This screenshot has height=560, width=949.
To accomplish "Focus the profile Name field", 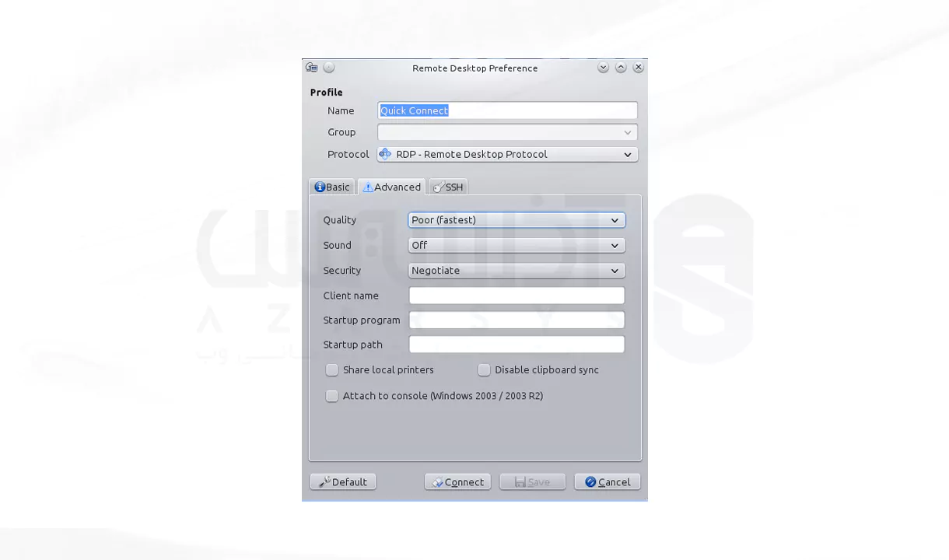I will [507, 110].
